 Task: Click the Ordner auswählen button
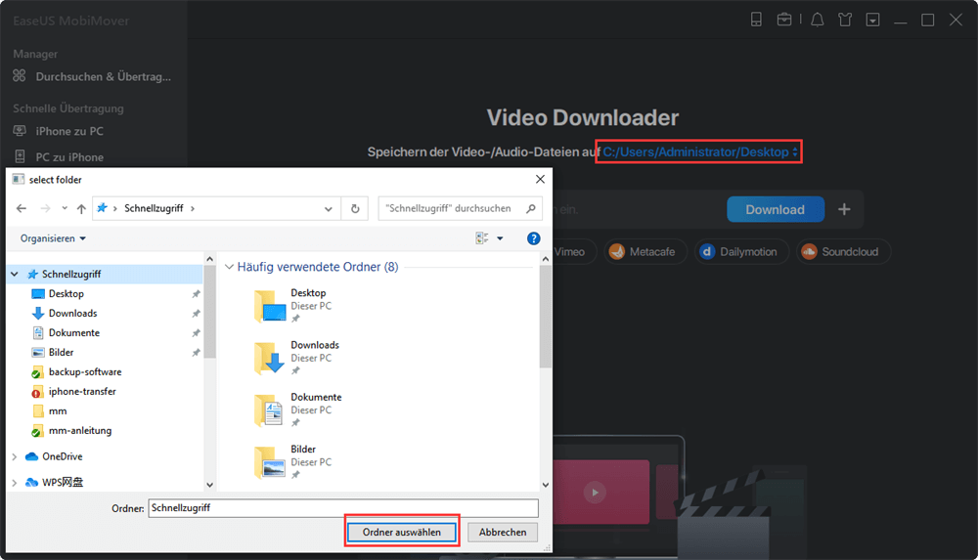point(402,533)
